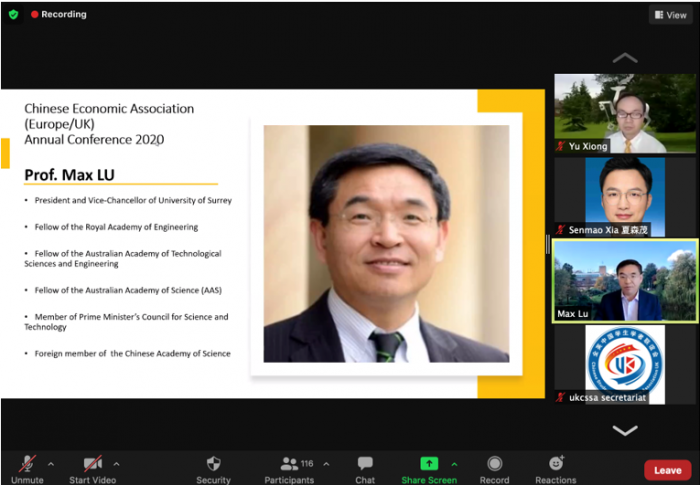Click the muted mic icon on ukcssa secretariat
The height and width of the screenshot is (485, 700).
coord(560,397)
